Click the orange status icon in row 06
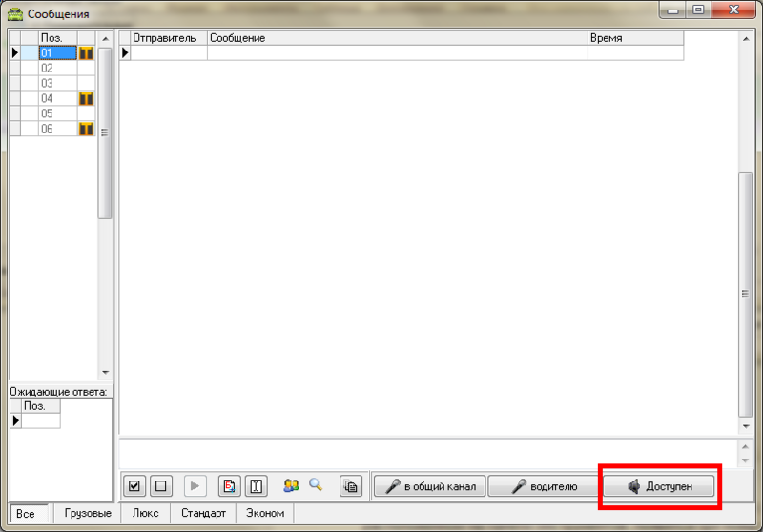 pos(86,129)
